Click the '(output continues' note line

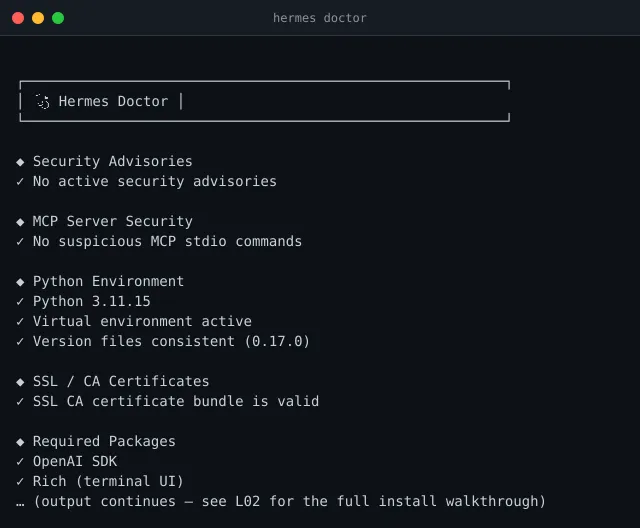click(289, 501)
